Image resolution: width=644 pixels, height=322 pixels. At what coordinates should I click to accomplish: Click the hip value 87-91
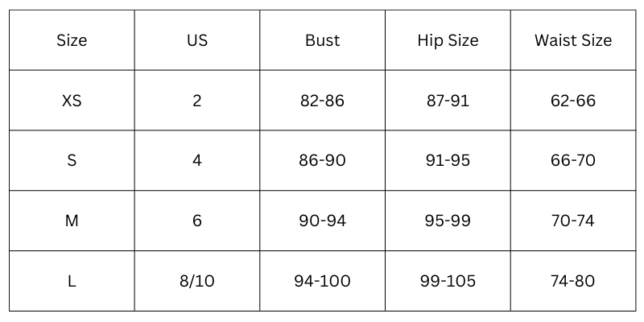448,101
